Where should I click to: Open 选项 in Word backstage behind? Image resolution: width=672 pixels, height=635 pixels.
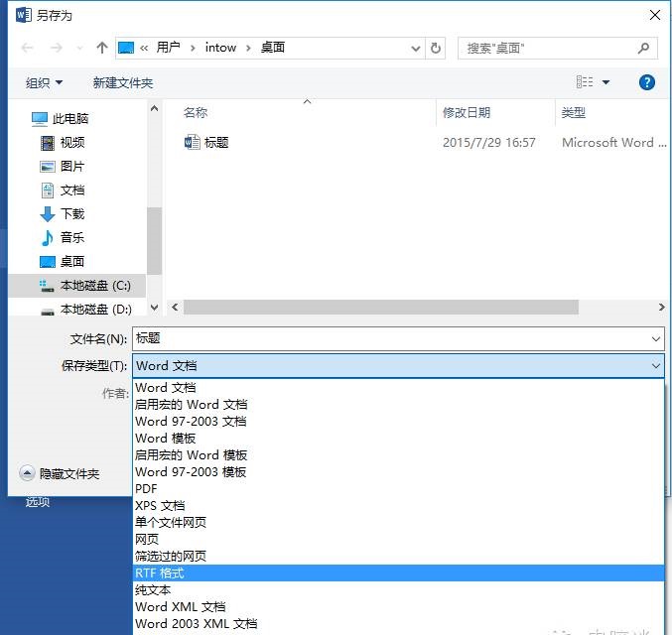pyautogui.click(x=38, y=502)
